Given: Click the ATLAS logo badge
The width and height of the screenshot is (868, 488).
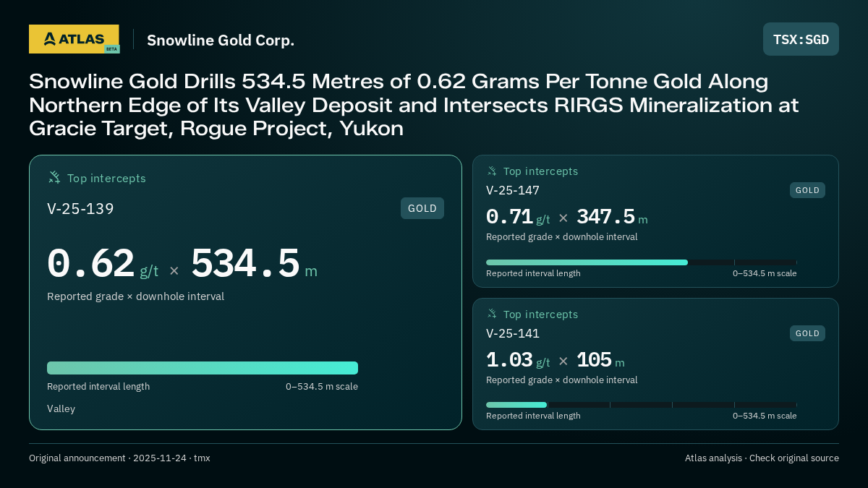Looking at the screenshot, I should pos(74,39).
